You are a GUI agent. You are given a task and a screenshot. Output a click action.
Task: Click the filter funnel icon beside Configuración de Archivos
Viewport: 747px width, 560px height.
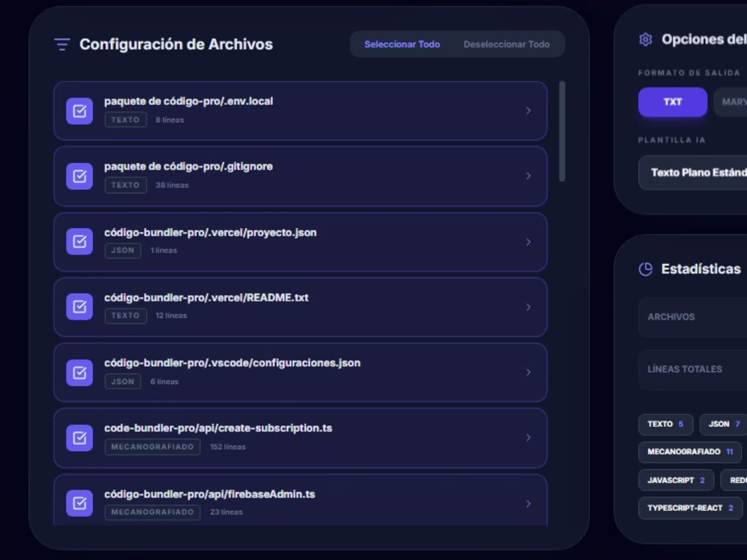(62, 43)
